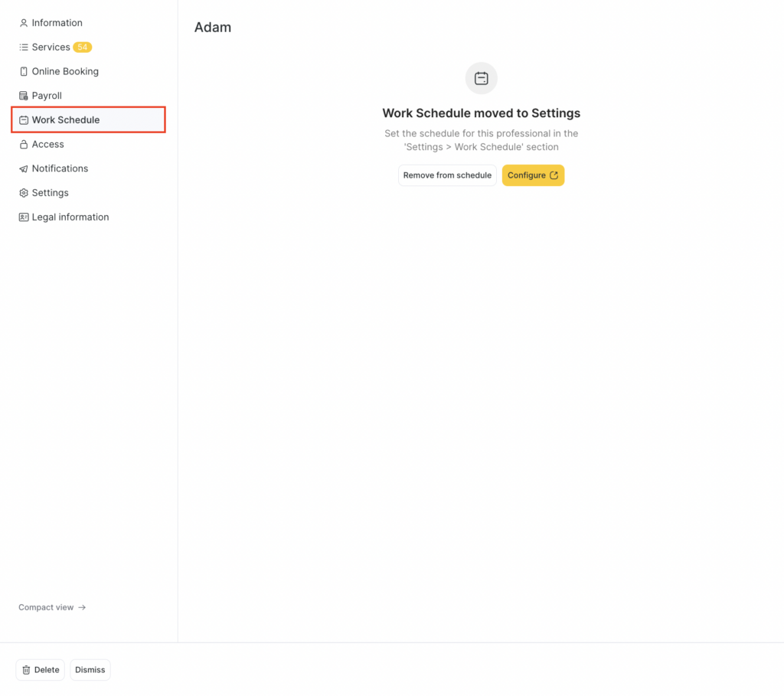Click the Notifications paper plane icon
The width and height of the screenshot is (784, 696).
(x=24, y=168)
